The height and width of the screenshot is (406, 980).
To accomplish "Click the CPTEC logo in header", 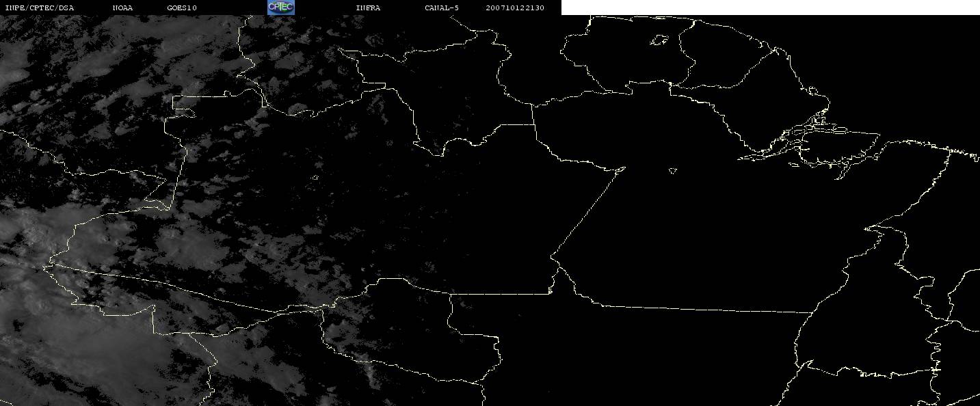I will point(281,7).
